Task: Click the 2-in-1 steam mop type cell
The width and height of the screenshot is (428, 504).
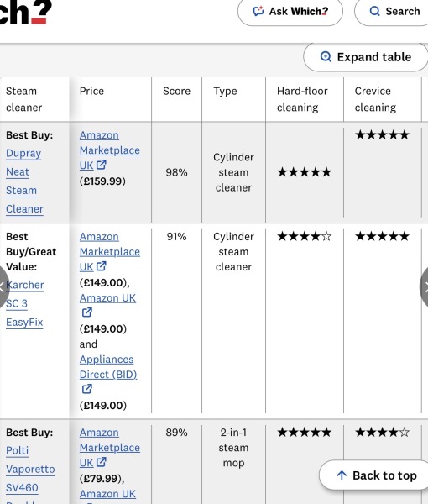Action: point(234,448)
